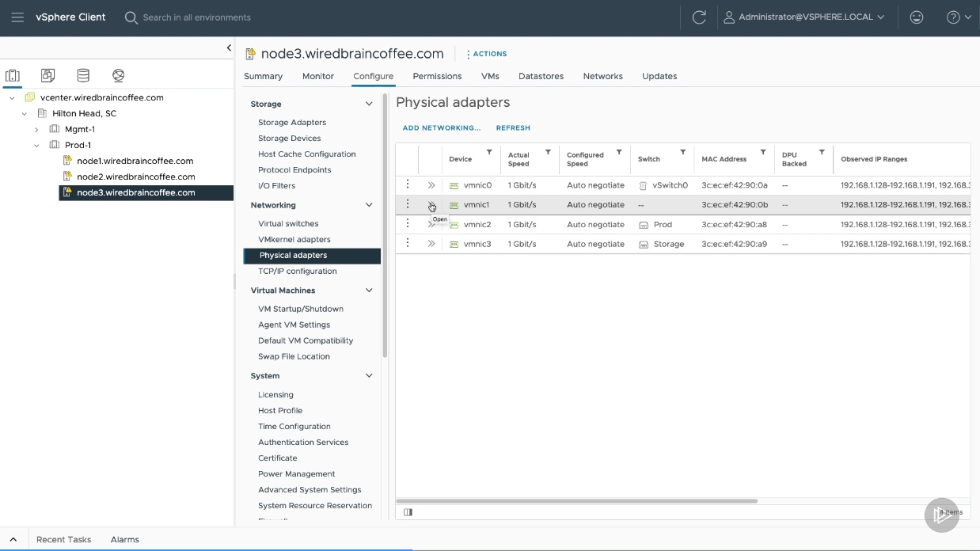Click the REFRESH button above table

[x=513, y=127]
